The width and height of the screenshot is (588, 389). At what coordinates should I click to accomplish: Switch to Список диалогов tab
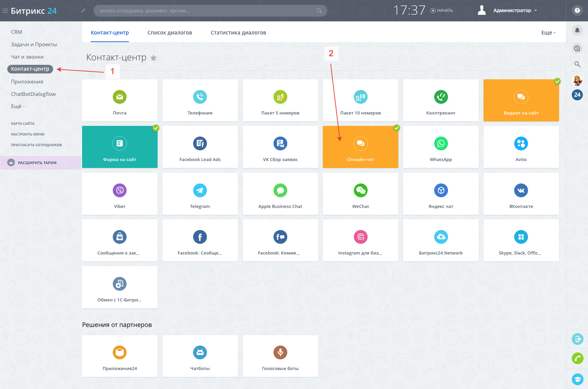coord(170,33)
